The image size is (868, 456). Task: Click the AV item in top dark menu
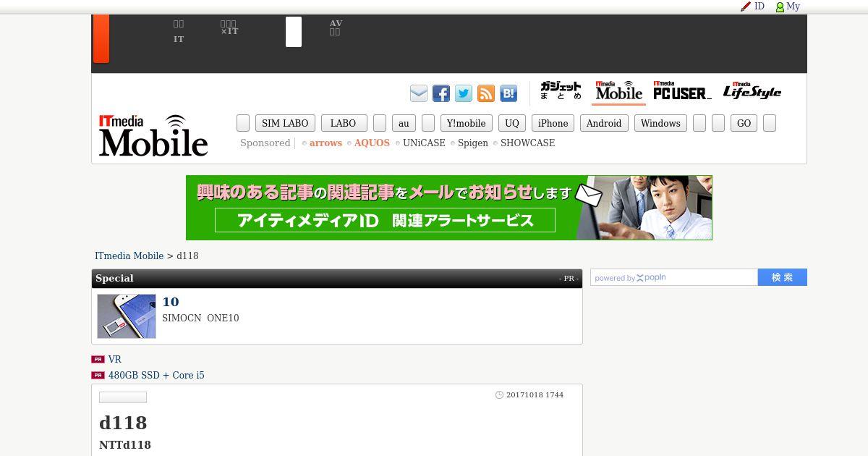[336, 28]
